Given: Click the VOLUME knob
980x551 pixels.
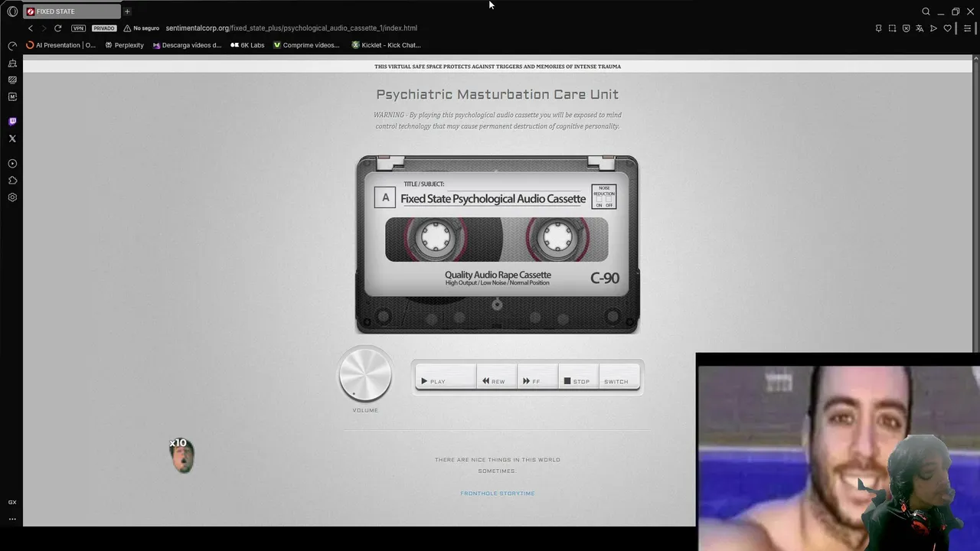Looking at the screenshot, I should pyautogui.click(x=365, y=374).
